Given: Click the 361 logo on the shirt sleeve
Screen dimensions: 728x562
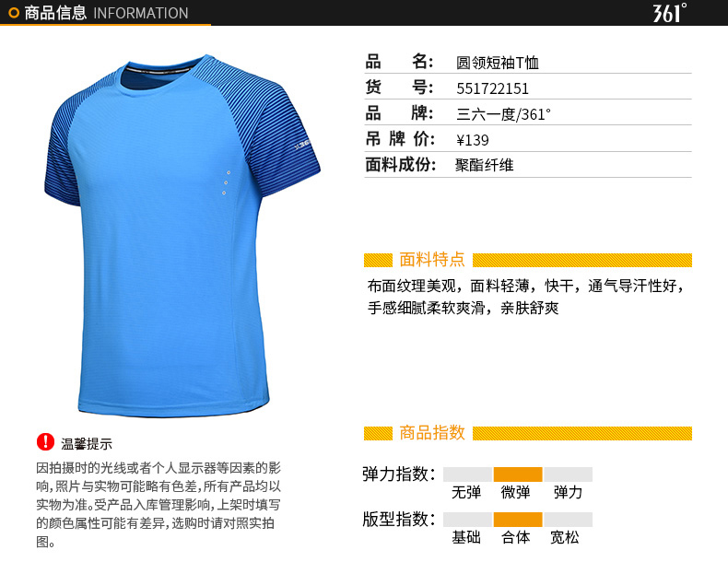Looking at the screenshot, I should coord(303,146).
